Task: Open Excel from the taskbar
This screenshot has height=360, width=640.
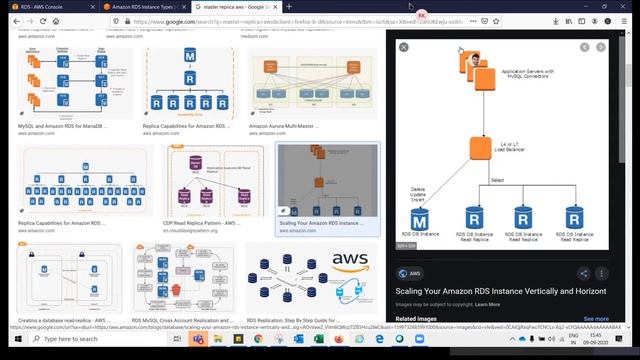Action: (x=319, y=339)
